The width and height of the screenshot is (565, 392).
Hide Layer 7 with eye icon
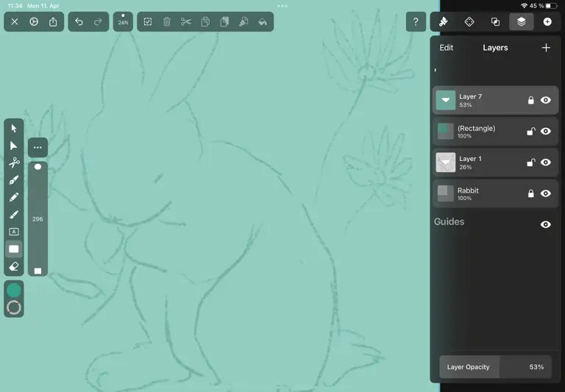[546, 100]
